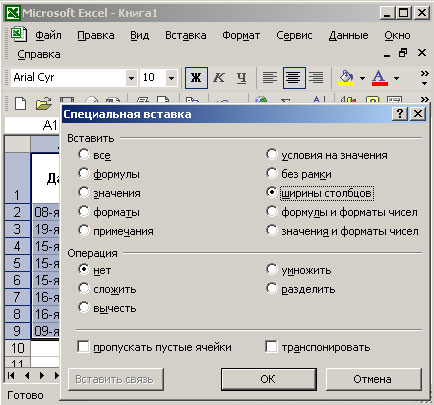Viewport: 434px width, 405px height.
Task: Close the Специальная вставка dialog
Action: (418, 114)
